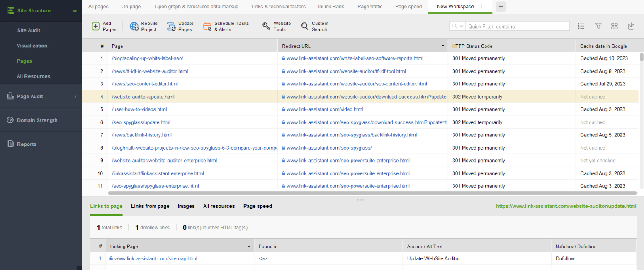644x270 pixels.
Task: Open Website Tools wrench icon
Action: tap(267, 26)
